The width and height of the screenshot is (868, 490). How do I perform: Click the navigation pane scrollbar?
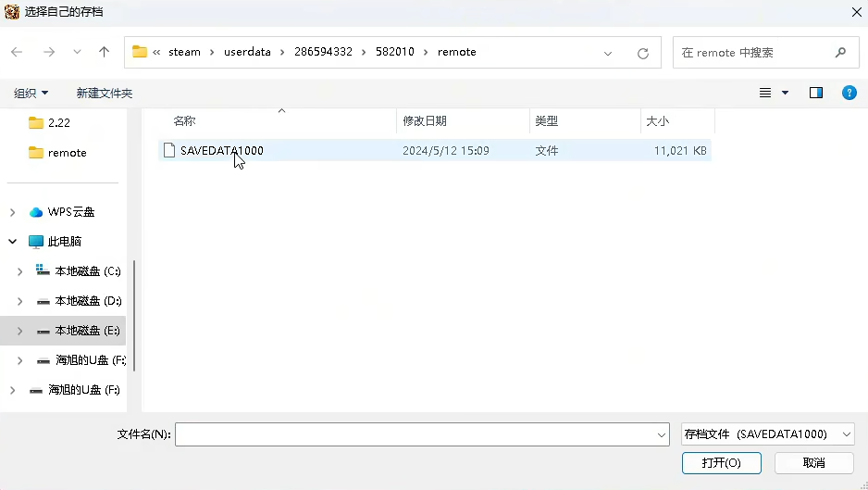(x=134, y=316)
